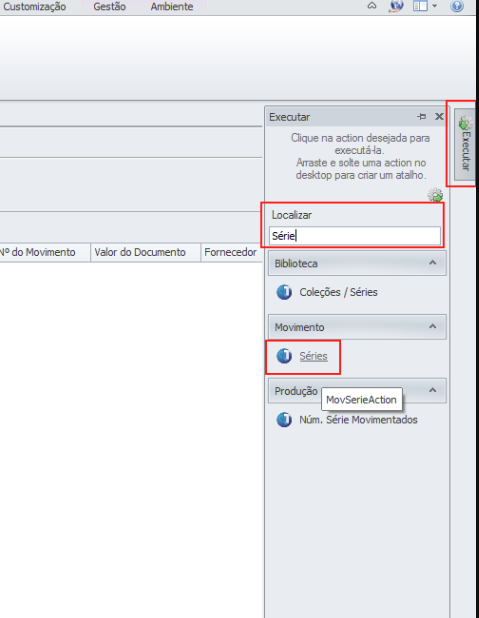Open the dropdown arrow beside layout icon
This screenshot has width=479, height=618.
click(434, 6)
